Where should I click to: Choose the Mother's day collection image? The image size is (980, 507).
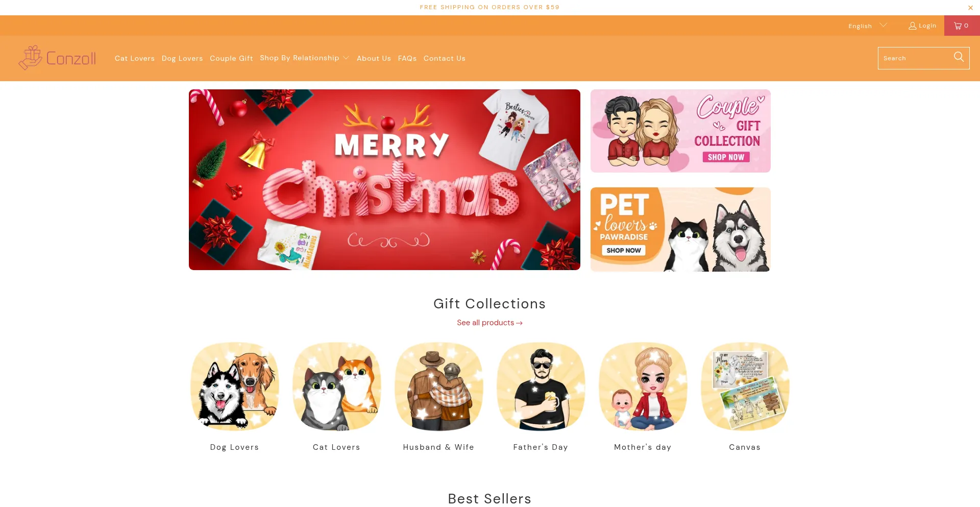tap(643, 387)
